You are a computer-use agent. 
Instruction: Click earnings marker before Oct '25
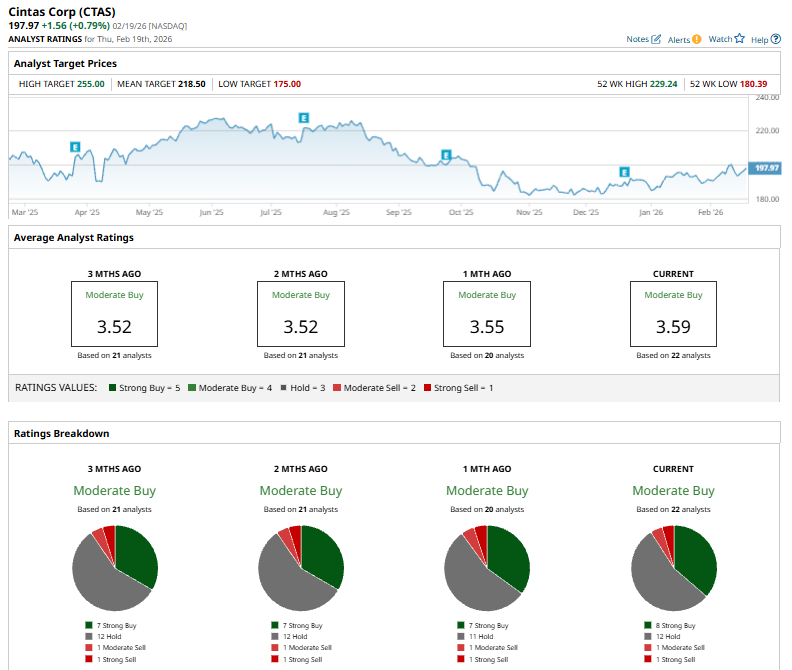click(x=446, y=155)
